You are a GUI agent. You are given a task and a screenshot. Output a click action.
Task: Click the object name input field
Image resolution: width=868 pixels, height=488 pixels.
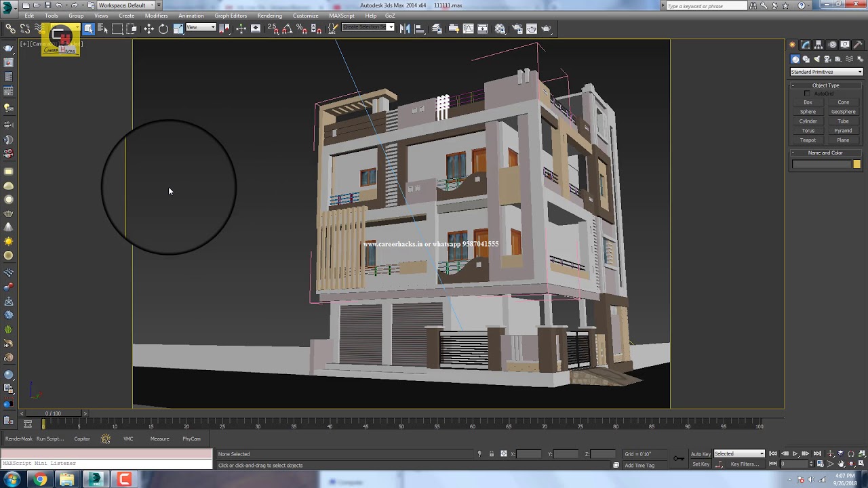point(821,164)
